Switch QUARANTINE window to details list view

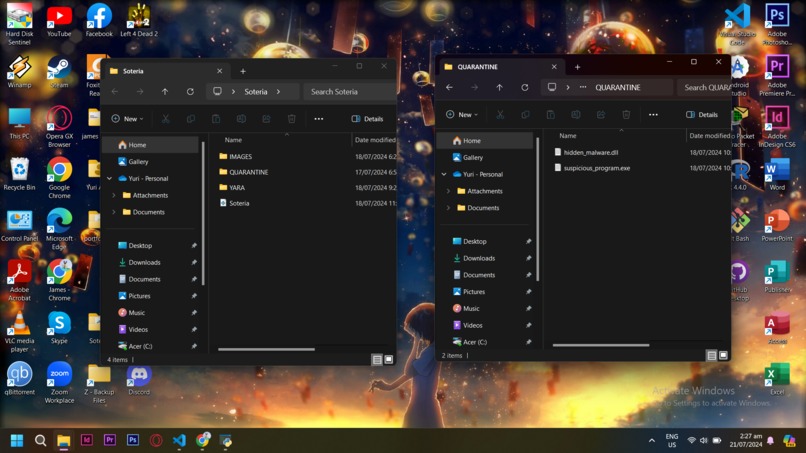tap(712, 356)
